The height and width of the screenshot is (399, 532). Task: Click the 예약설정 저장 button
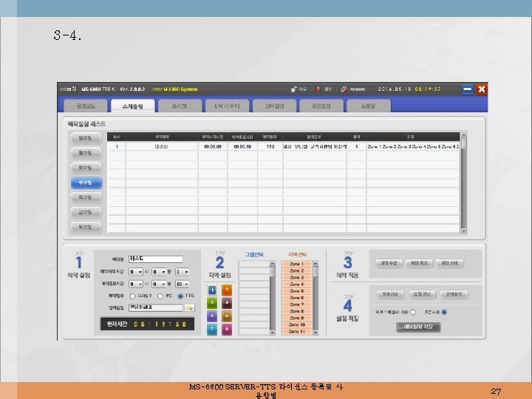point(418,327)
